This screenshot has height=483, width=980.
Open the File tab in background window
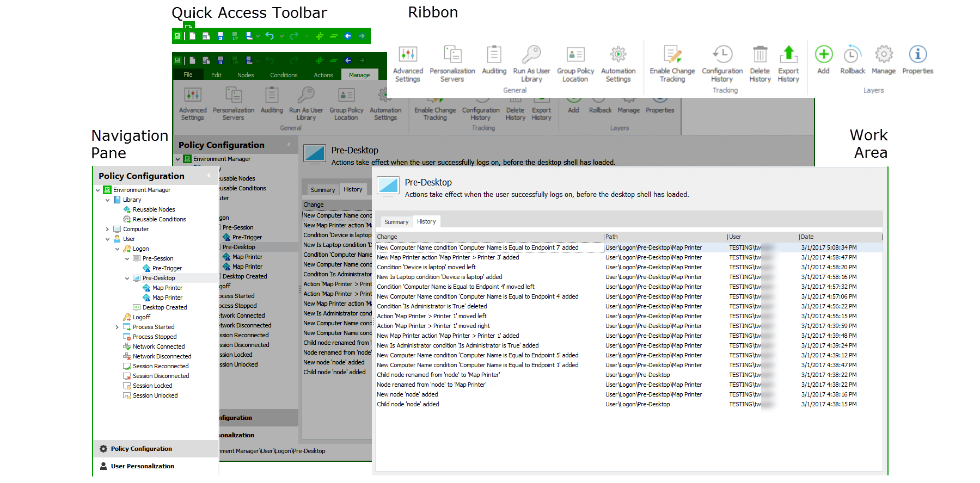[x=188, y=75]
